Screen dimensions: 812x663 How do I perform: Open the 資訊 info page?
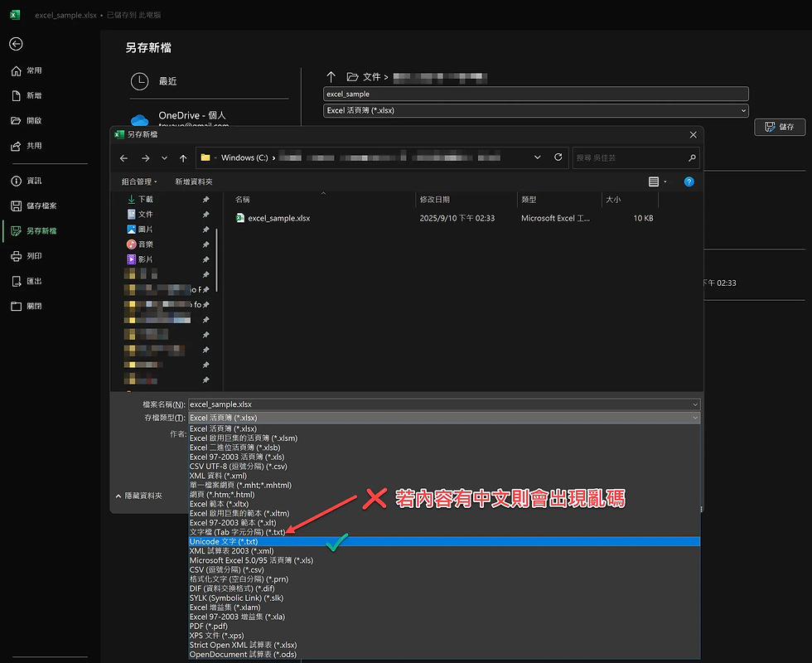point(27,181)
